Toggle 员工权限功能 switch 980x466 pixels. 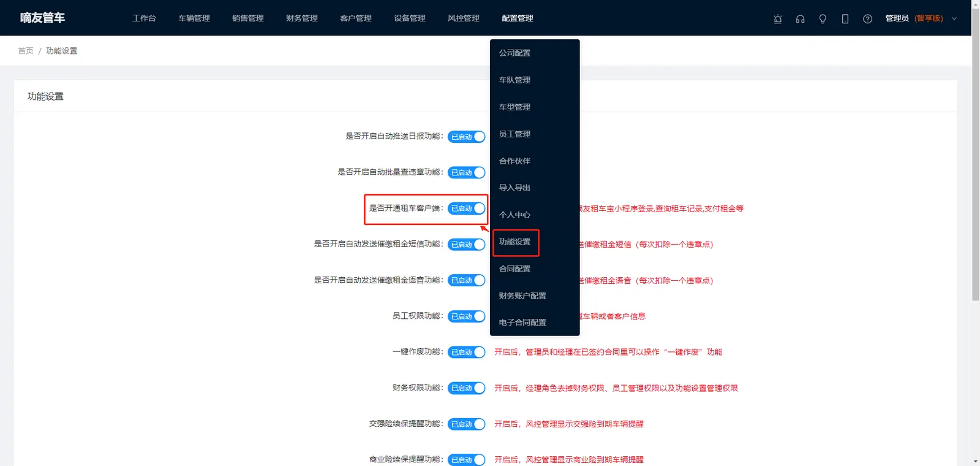[x=467, y=316]
